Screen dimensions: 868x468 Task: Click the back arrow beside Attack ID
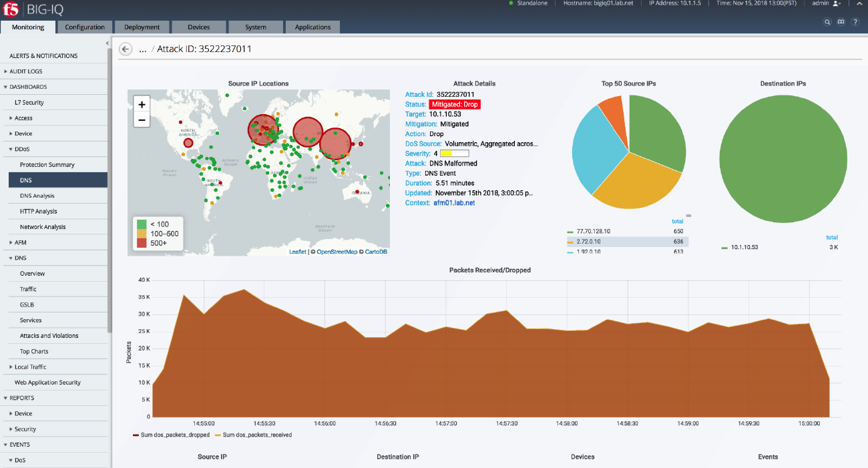[x=125, y=49]
